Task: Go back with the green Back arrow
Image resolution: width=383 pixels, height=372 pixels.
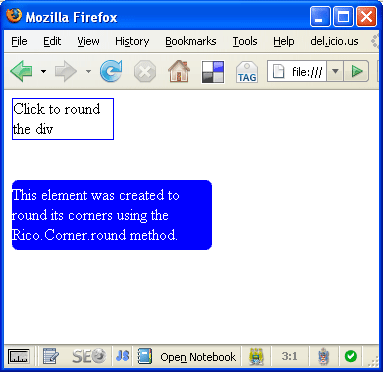Action: pyautogui.click(x=21, y=71)
